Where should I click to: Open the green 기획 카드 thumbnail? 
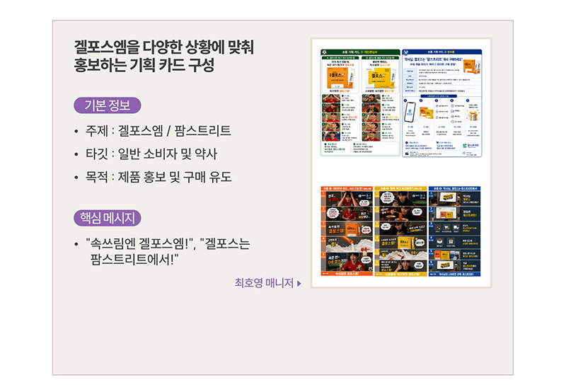360,103
